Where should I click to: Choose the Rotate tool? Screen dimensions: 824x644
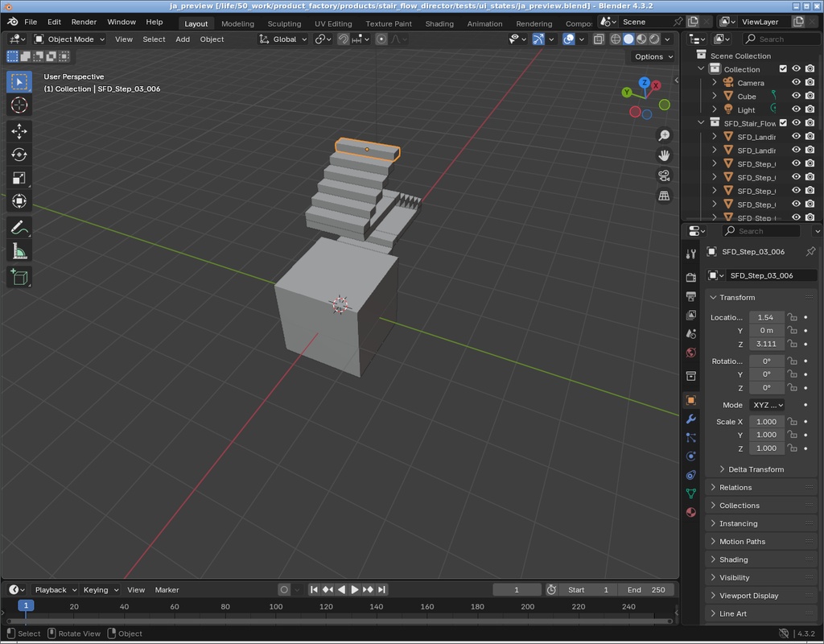pos(19,155)
